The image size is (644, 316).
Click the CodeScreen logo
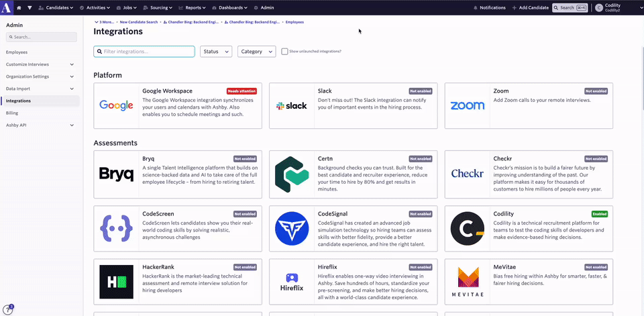116,229
